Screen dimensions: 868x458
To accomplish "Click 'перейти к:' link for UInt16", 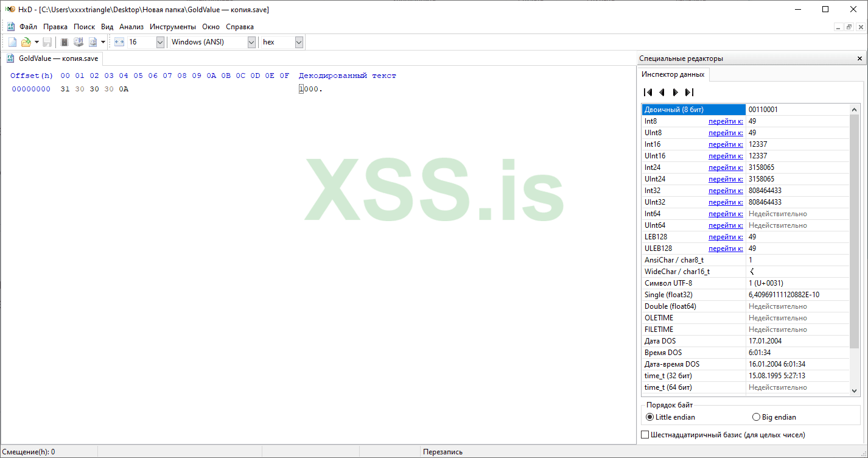I will point(726,156).
